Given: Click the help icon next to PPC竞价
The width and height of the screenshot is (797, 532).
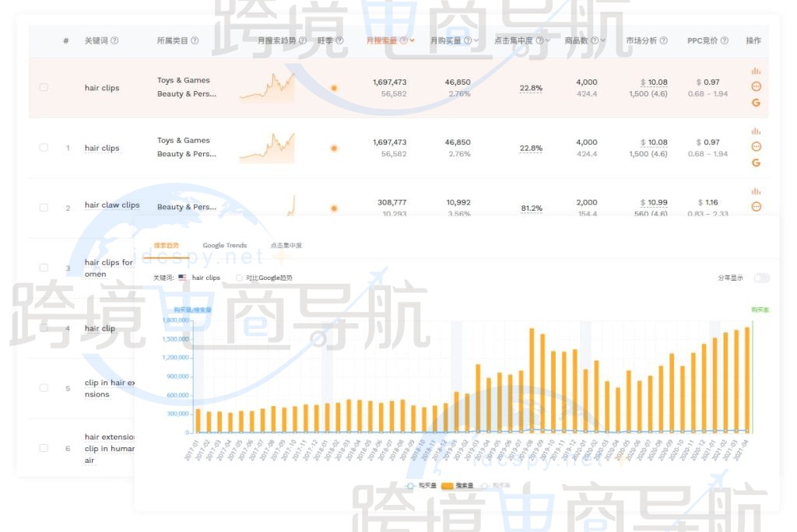Looking at the screenshot, I should coord(725,40).
